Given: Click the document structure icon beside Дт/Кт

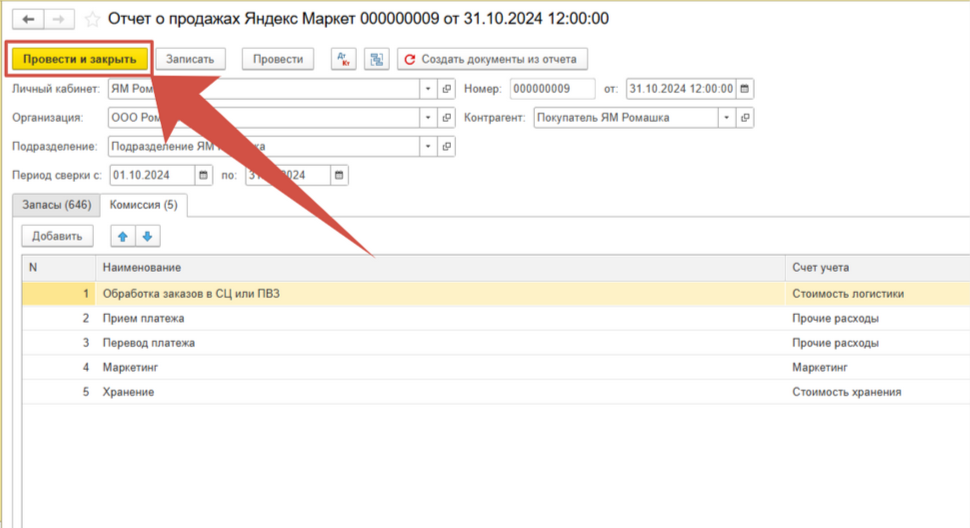Looking at the screenshot, I should [376, 59].
